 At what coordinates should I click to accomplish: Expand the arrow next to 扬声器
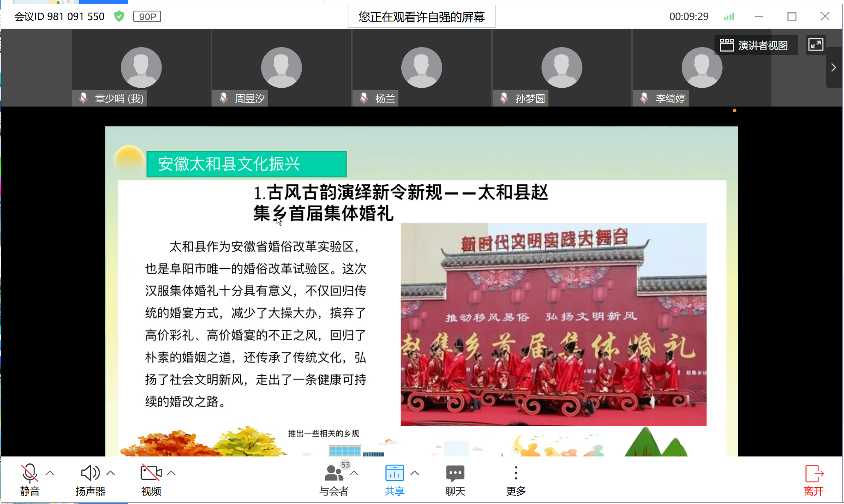(111, 473)
